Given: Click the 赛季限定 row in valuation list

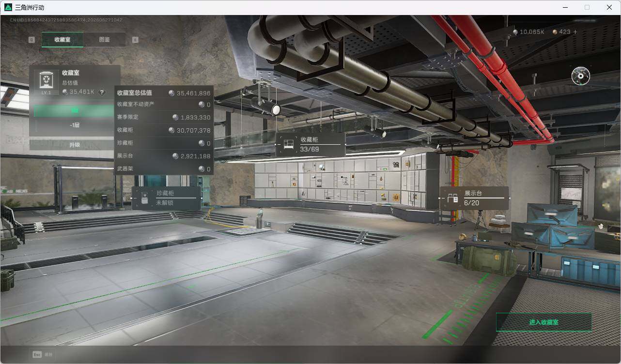Looking at the screenshot, I should pos(164,117).
